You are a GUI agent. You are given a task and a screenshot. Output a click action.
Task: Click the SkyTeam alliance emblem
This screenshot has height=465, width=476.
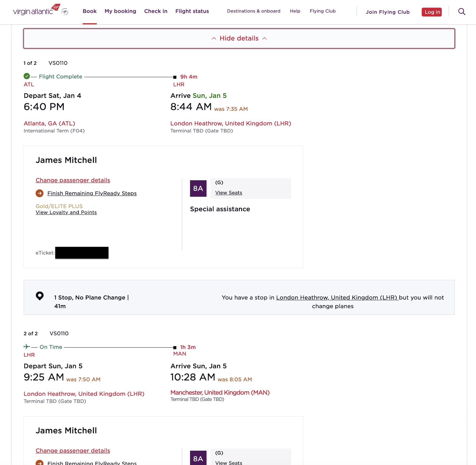pyautogui.click(x=65, y=11)
